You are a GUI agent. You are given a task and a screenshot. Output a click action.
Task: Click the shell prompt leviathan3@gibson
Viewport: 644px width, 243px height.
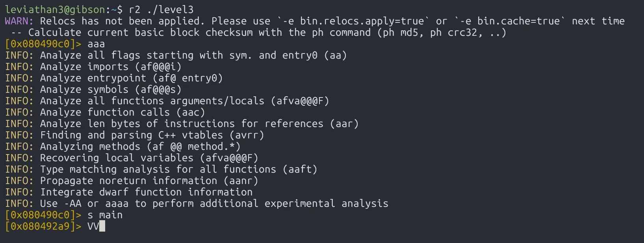click(55, 9)
